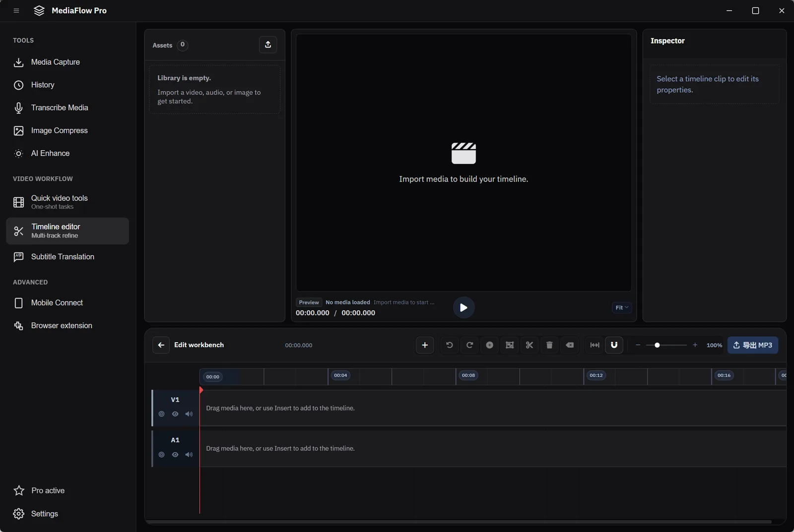This screenshot has width=794, height=532.
Task: Minimize the MediaFlow Pro window
Action: click(729, 10)
